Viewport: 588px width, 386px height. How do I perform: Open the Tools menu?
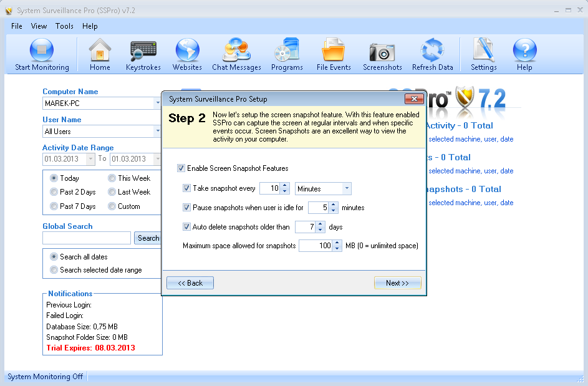pos(64,26)
